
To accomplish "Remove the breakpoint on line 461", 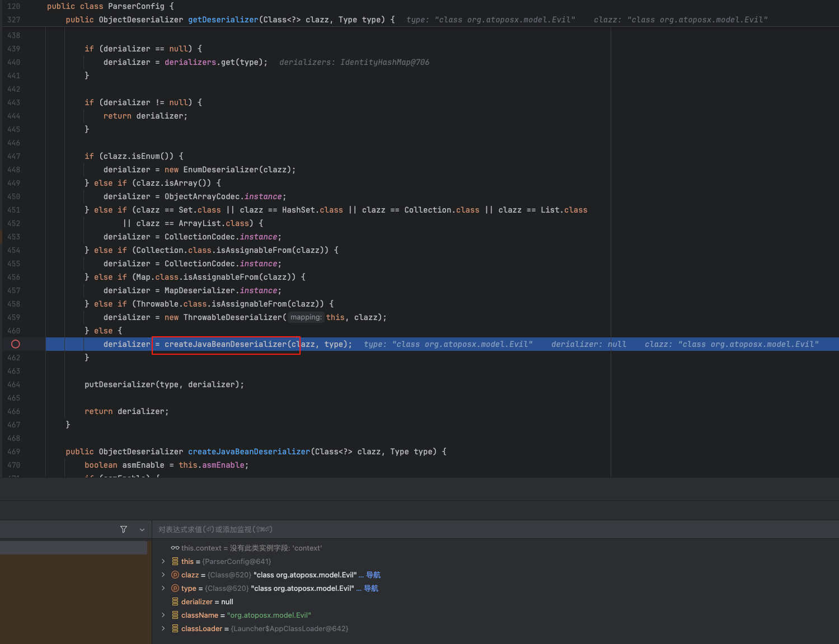I will pyautogui.click(x=16, y=344).
